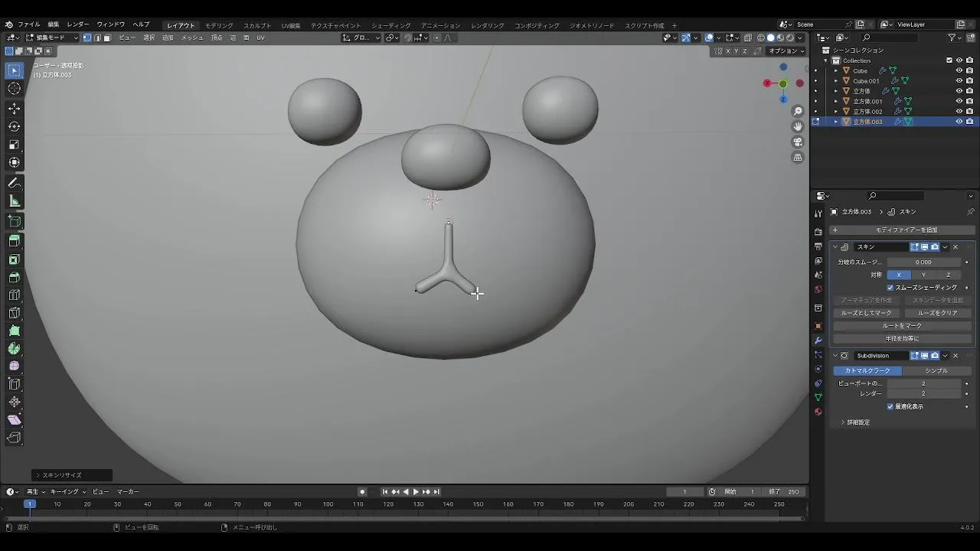Viewport: 980px width, 551px height.
Task: Expand the Cube item in outliner
Action: coord(836,70)
